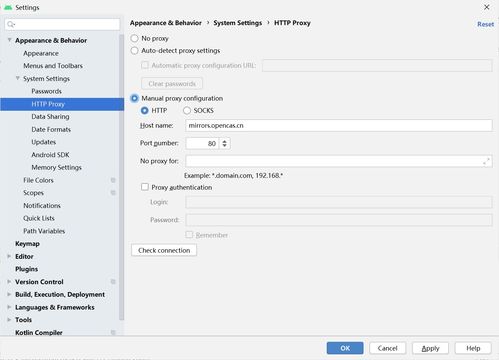Click project-level icon beside Kotlin Compiler
The height and width of the screenshot is (360, 499).
pos(113,333)
